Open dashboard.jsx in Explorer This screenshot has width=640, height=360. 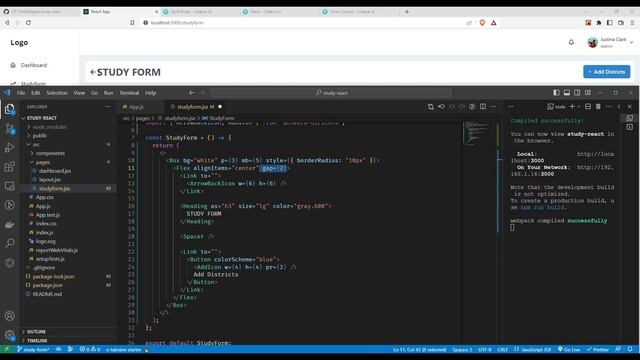pyautogui.click(x=55, y=171)
